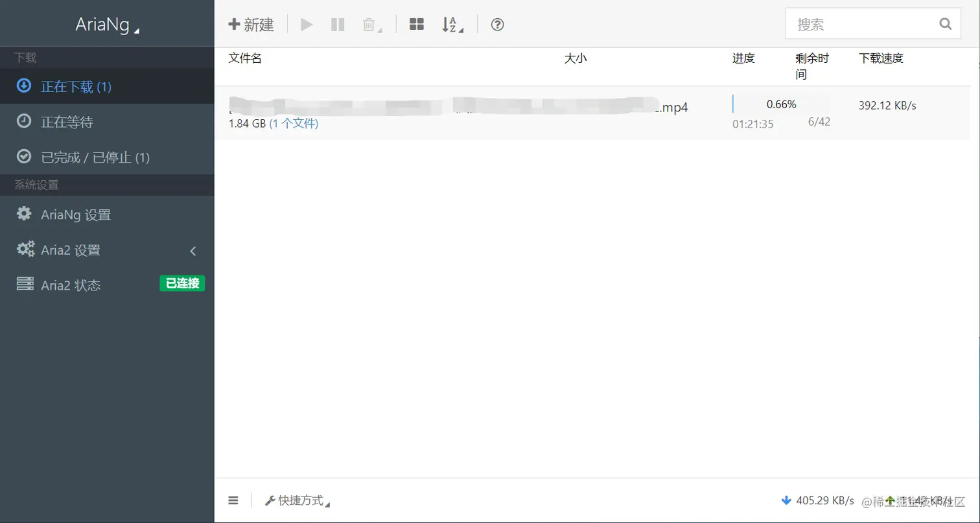The height and width of the screenshot is (523, 980).
Task: Click the start/resume download icon
Action: (306, 24)
